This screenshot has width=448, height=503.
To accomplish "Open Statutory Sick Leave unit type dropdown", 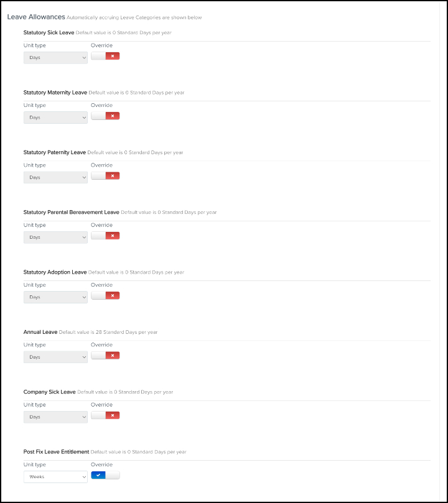I will click(x=55, y=57).
